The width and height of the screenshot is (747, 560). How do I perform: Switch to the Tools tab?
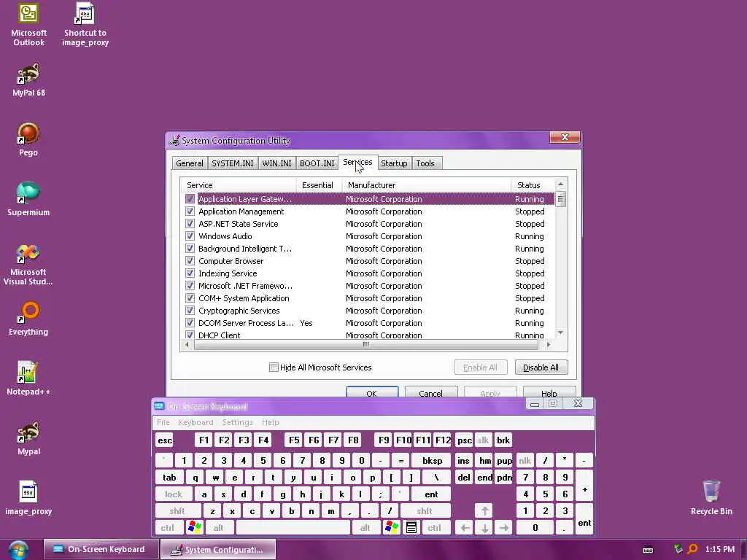(x=425, y=163)
